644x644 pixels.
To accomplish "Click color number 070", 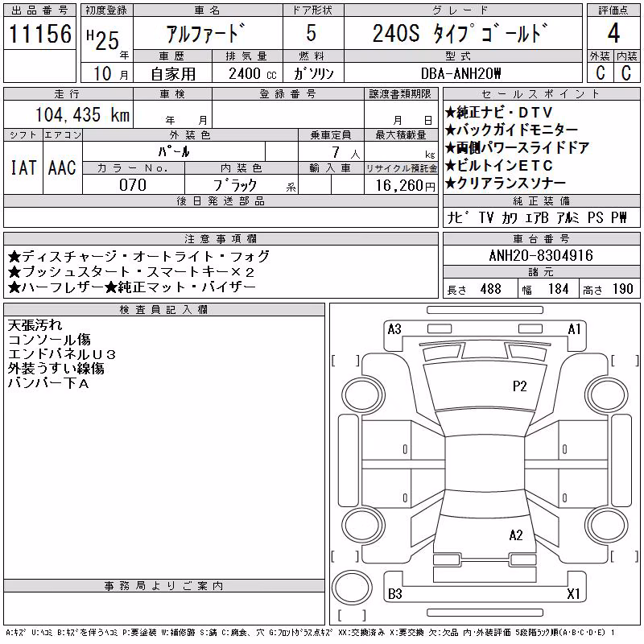I will pyautogui.click(x=133, y=185).
